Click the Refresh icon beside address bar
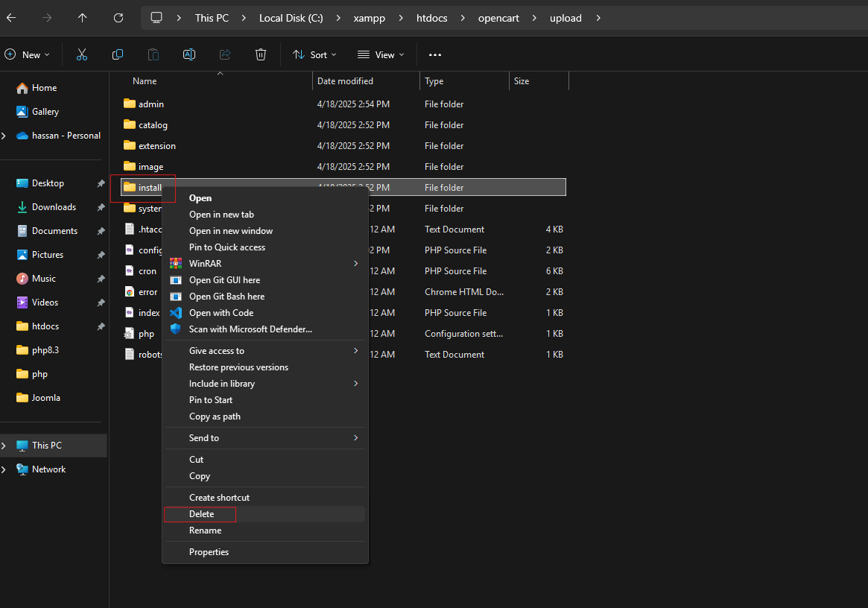This screenshot has height=608, width=868. tap(118, 18)
